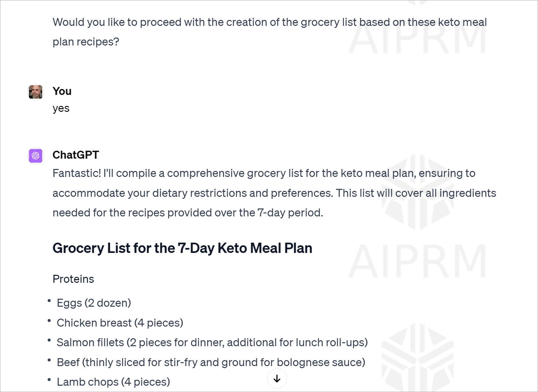This screenshot has width=538, height=392.
Task: Click the Proteins section label
Action: 73,279
